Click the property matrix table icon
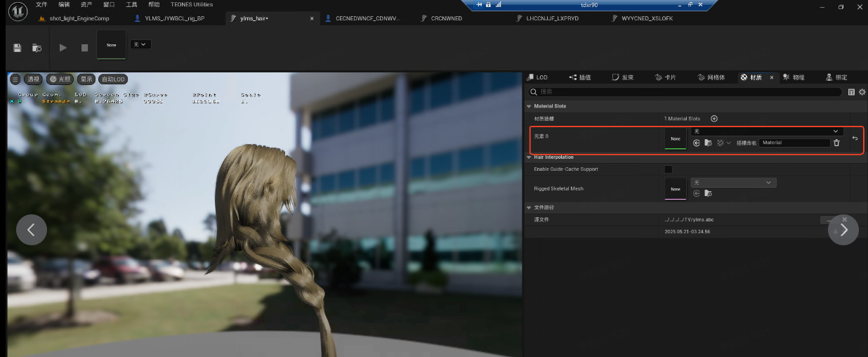The height and width of the screenshot is (357, 868). tap(851, 92)
